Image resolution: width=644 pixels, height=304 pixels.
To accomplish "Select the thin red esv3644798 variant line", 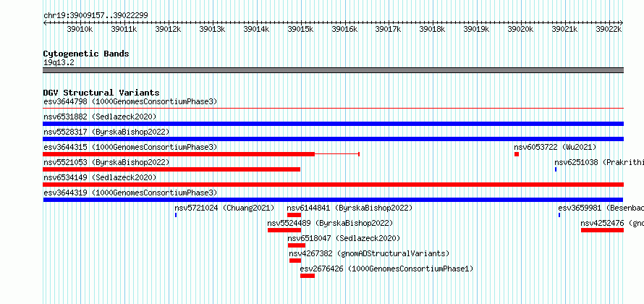I will tap(333, 109).
